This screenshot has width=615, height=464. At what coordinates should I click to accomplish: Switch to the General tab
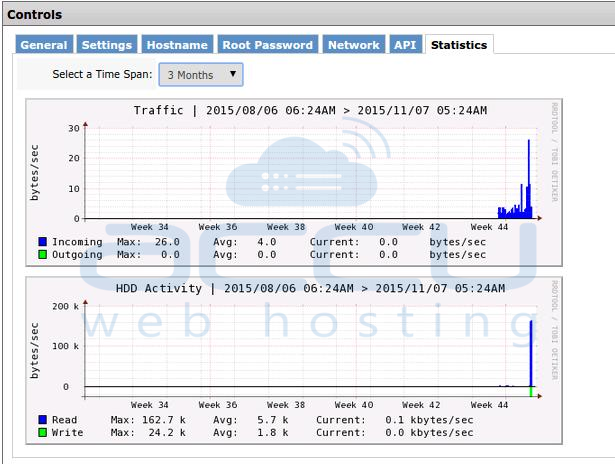(44, 45)
